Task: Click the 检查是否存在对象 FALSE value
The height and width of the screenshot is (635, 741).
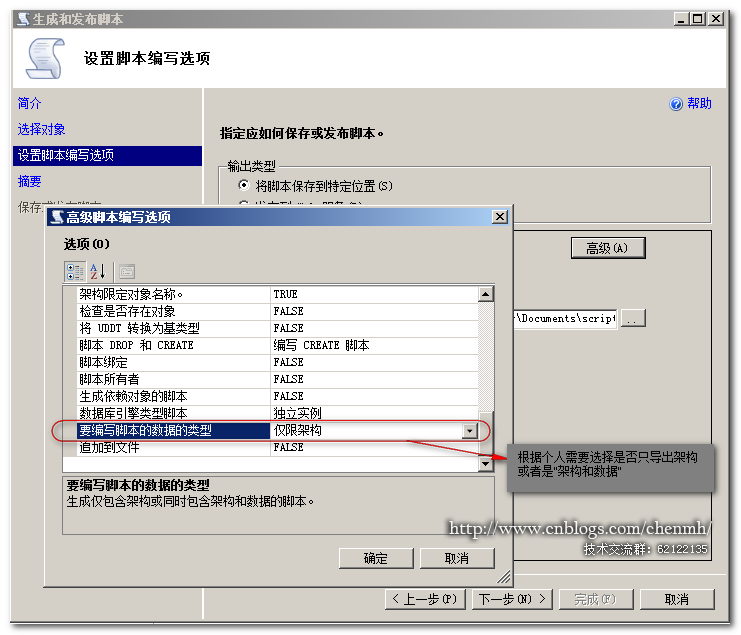Action: pyautogui.click(x=289, y=311)
